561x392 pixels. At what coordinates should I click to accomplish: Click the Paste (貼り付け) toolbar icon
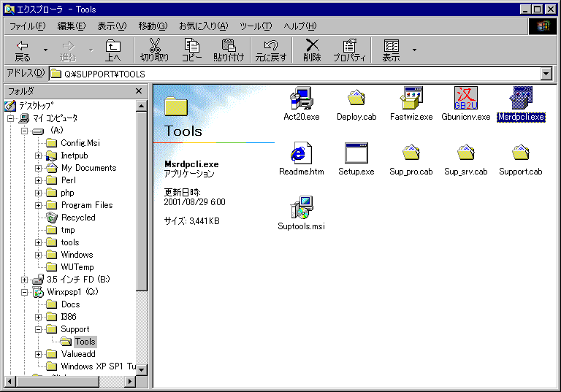(x=229, y=45)
